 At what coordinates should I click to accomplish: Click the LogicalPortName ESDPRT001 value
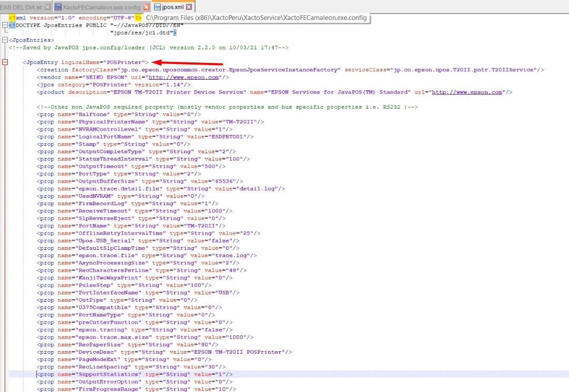(234, 136)
